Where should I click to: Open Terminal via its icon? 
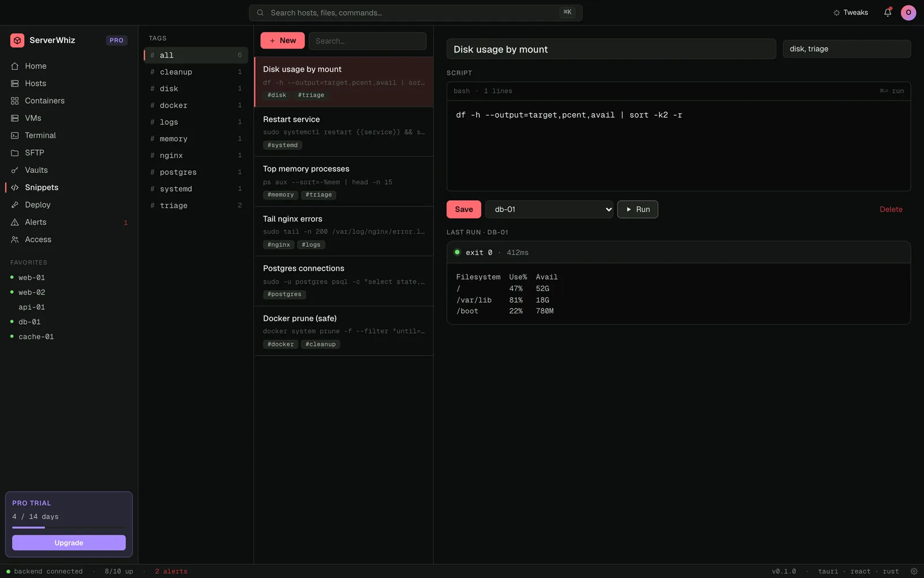pyautogui.click(x=15, y=135)
